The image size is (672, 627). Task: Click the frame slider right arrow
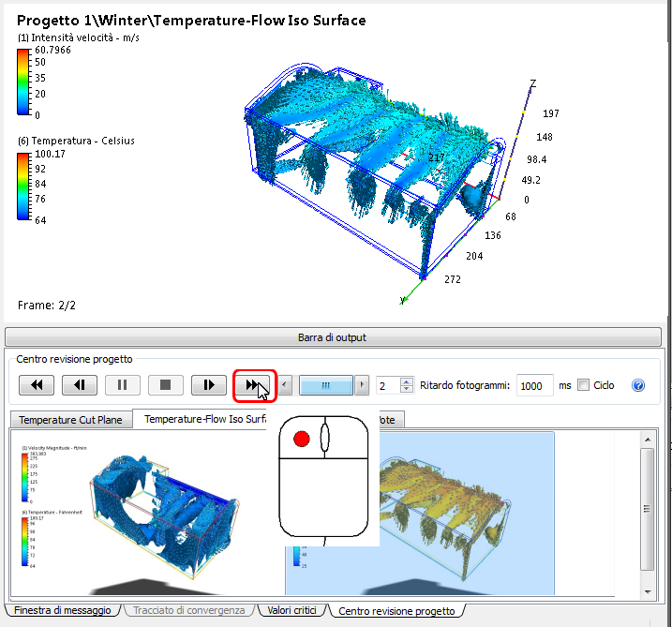(362, 385)
